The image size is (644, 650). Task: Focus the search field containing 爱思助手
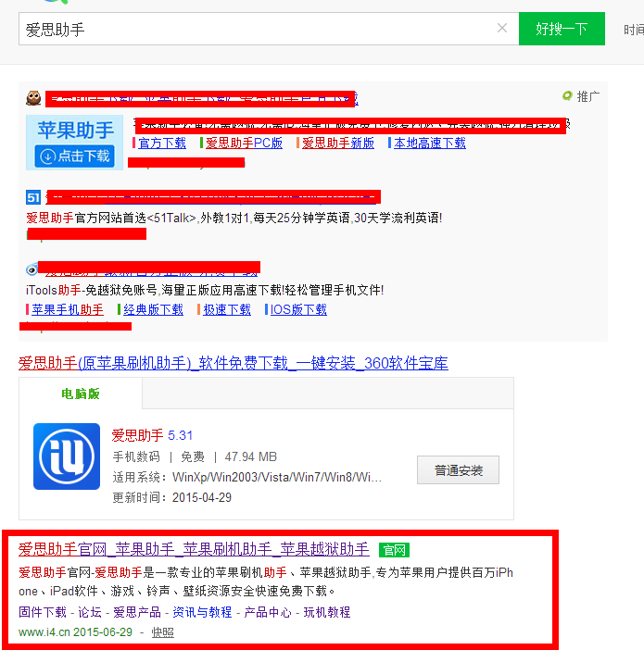tap(259, 29)
